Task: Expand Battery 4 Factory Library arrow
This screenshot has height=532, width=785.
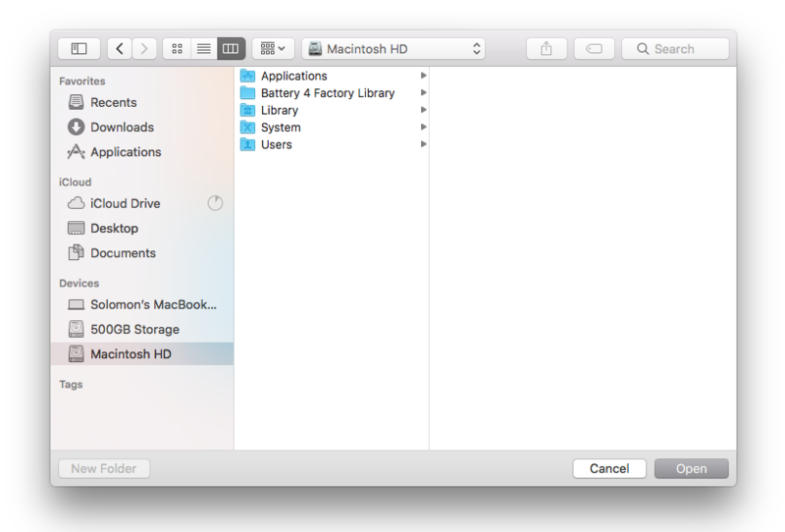Action: pos(424,92)
